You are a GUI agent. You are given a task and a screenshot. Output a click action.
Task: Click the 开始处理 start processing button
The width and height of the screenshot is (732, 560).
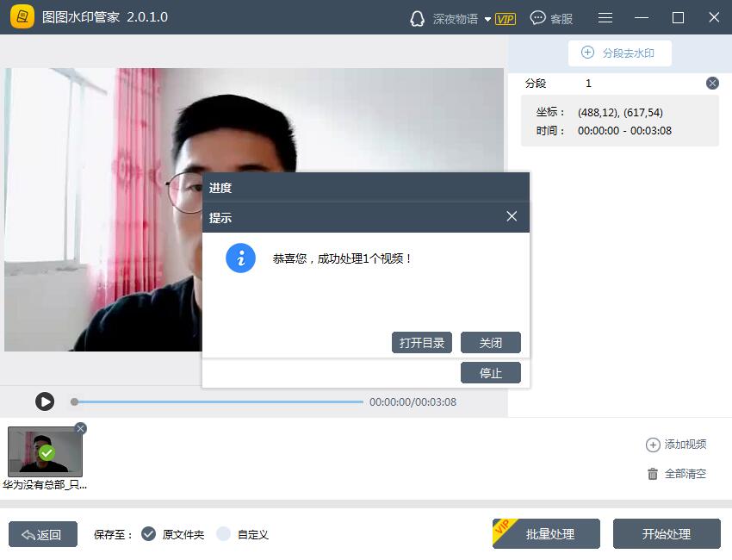tap(667, 533)
